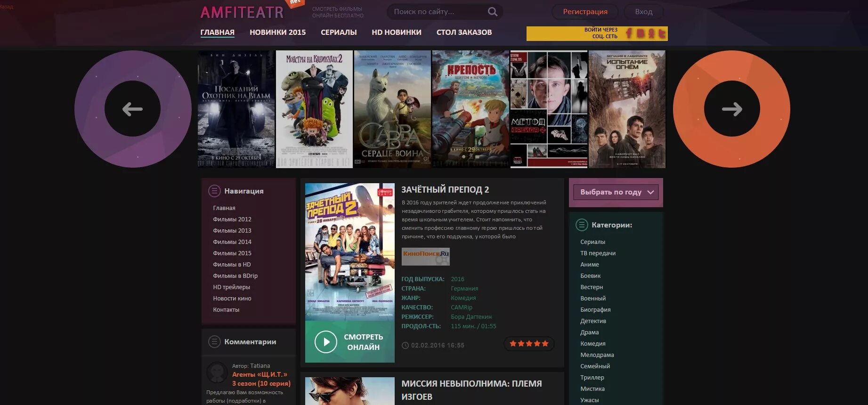The image size is (868, 405).
Task: Open Фильмы 2012 in navigation
Action: 232,219
